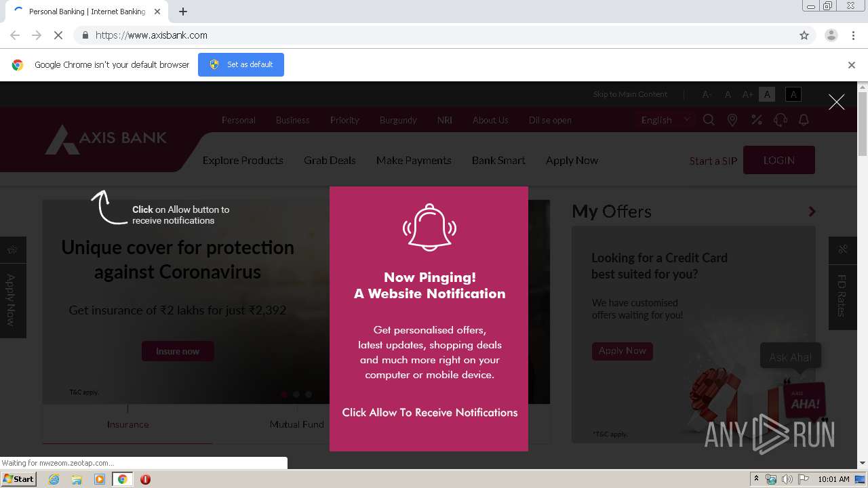Click Chrome icon in taskbar

pos(122,479)
